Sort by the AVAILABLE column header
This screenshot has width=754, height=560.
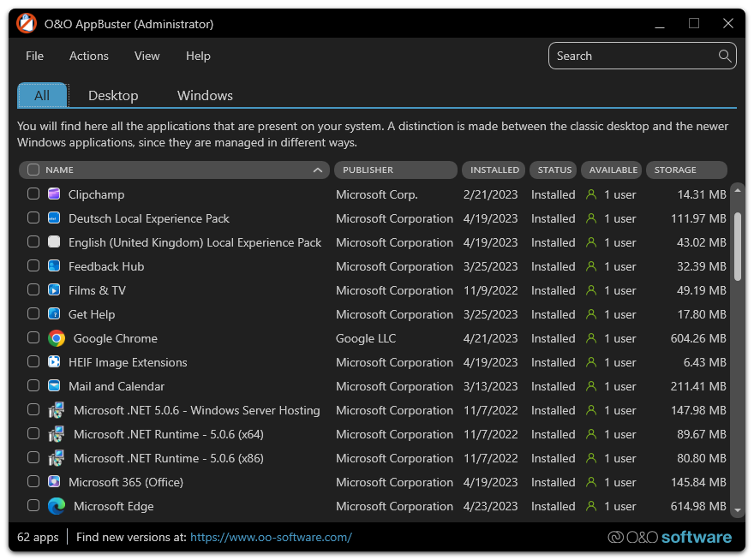(612, 170)
